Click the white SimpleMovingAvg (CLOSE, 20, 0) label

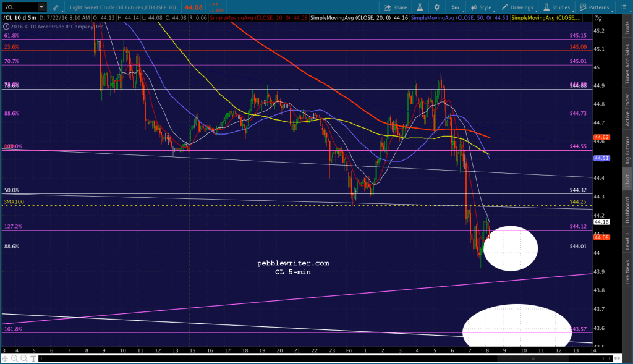click(x=350, y=18)
